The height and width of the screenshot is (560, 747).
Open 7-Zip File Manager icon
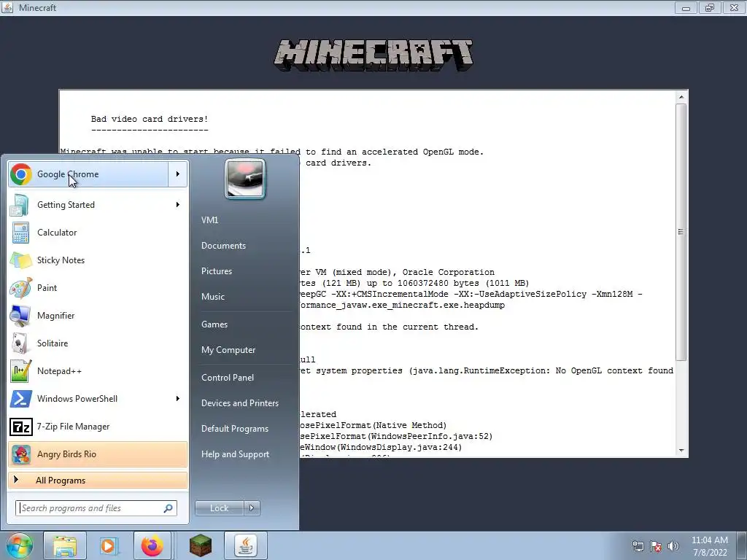[x=20, y=426]
